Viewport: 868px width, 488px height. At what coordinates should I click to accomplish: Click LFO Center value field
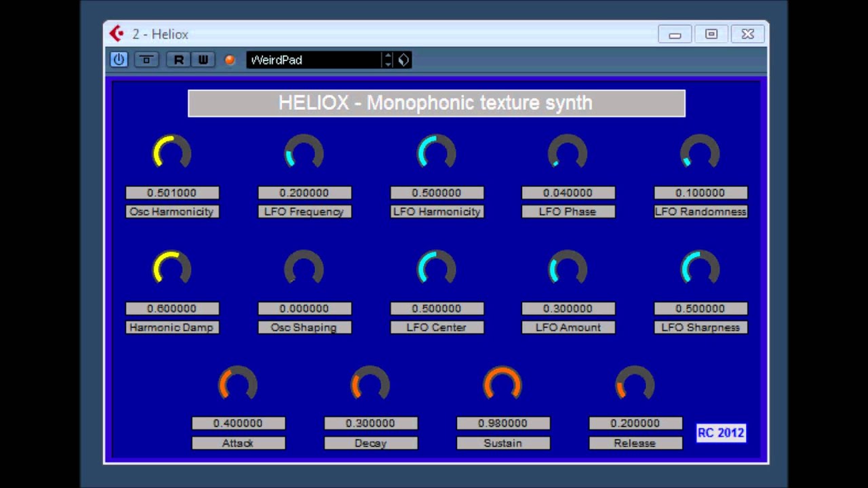[x=437, y=308]
